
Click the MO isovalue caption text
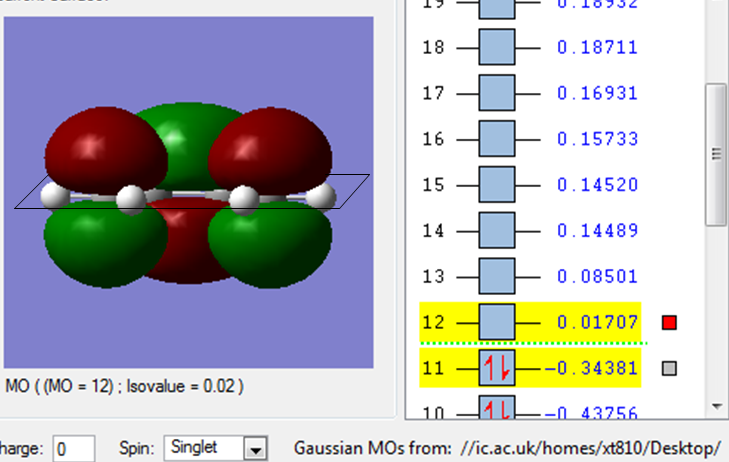pyautogui.click(x=124, y=386)
